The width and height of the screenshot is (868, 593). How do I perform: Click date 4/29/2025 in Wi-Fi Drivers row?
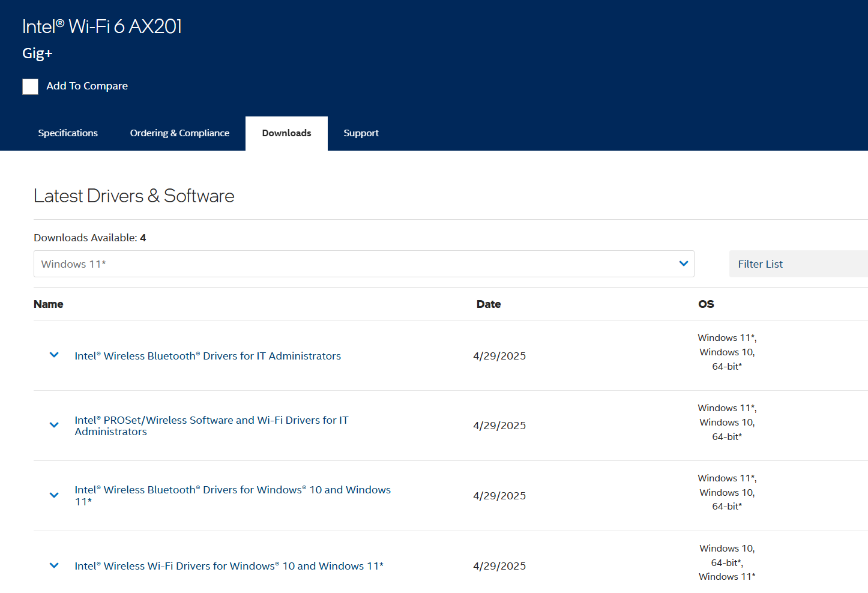[499, 566]
